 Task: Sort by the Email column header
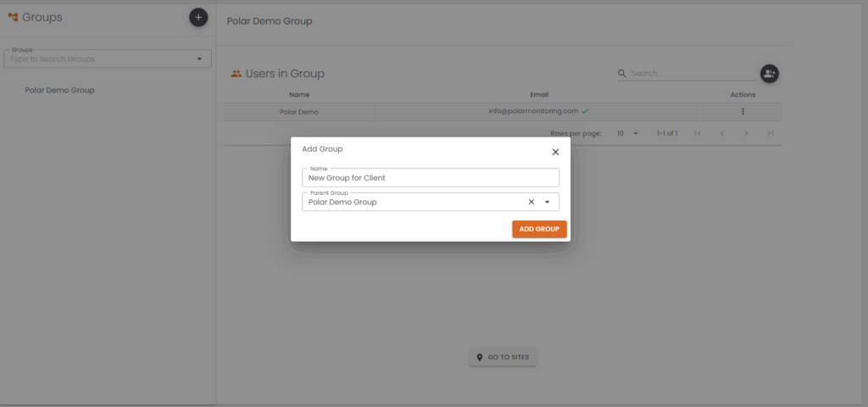(x=539, y=95)
